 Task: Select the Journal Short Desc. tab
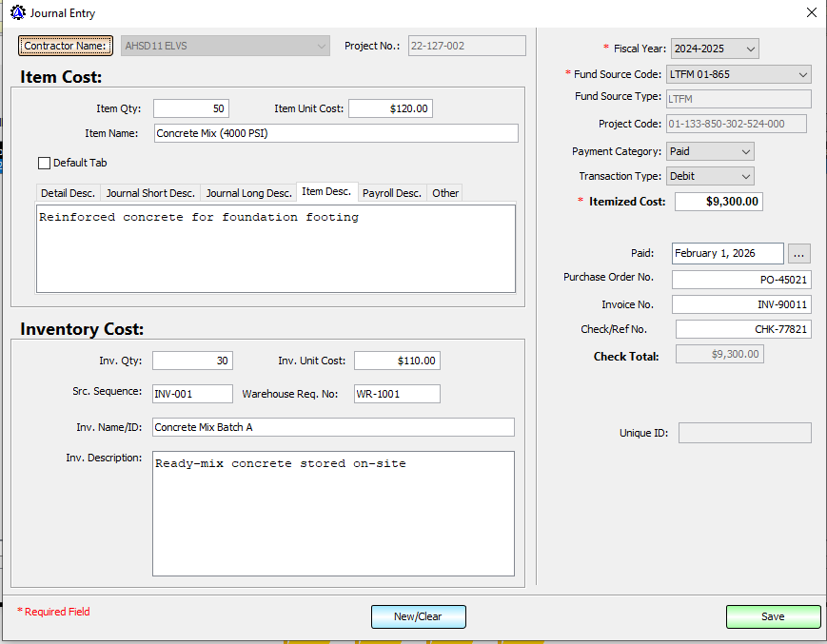[x=150, y=193]
